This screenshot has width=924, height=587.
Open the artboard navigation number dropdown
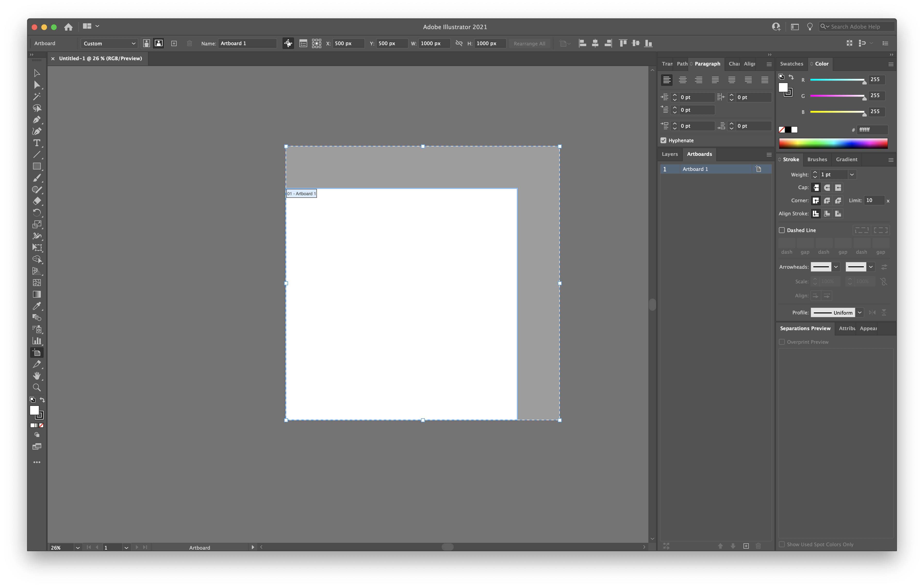tap(126, 547)
